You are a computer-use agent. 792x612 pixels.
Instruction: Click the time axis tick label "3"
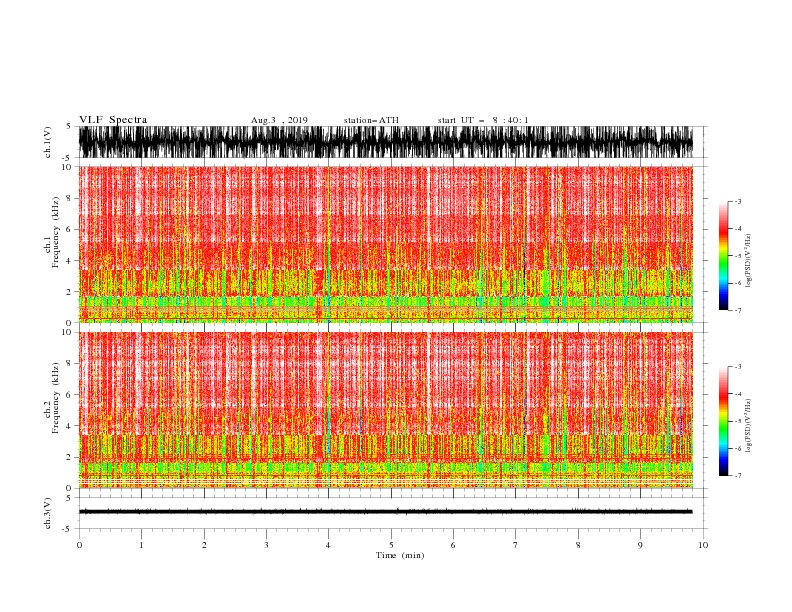266,545
